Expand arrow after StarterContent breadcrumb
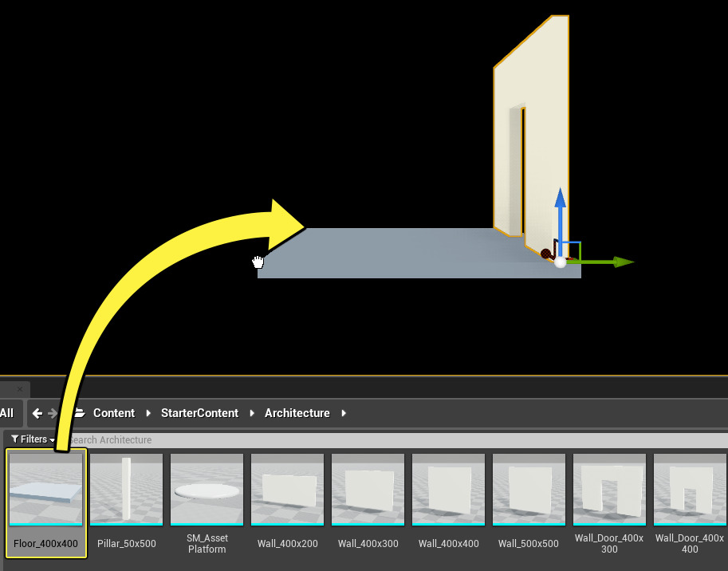Screen dimensions: 728x571 click(252, 413)
